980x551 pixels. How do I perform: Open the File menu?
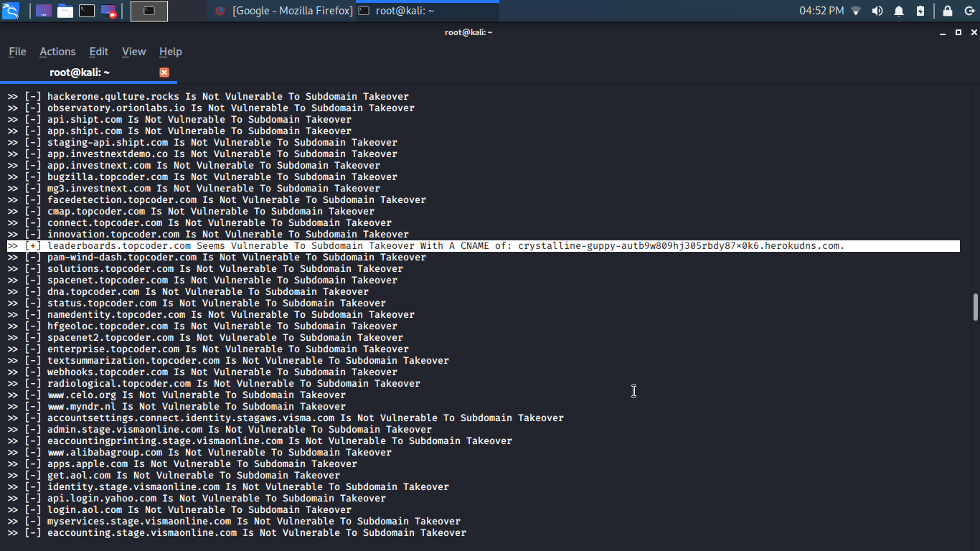pyautogui.click(x=17, y=52)
